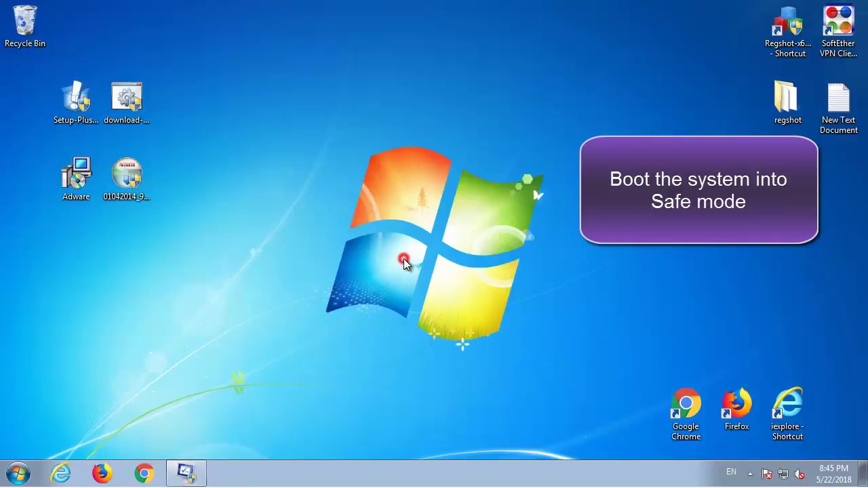Select the Setup-Plus installer desktop icon

tap(76, 104)
